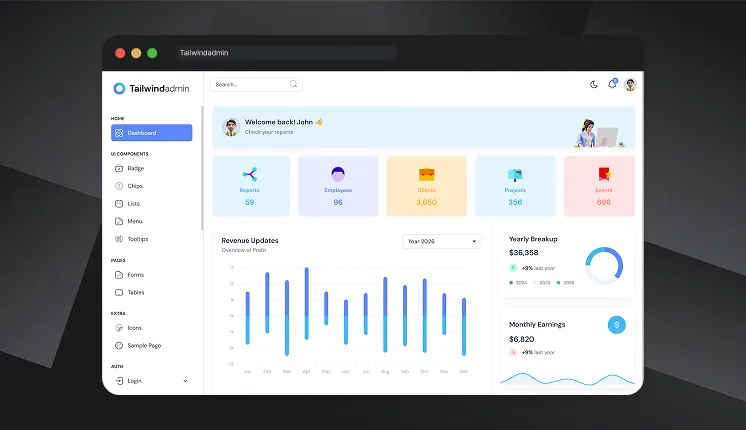Screen dimensions: 746x430
Task: Open the Employees card
Action: pos(338,186)
